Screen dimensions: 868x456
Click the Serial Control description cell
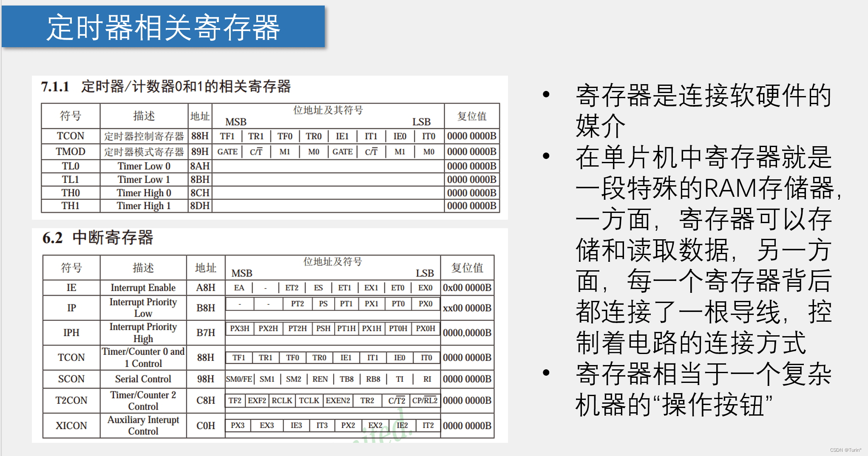click(x=143, y=379)
